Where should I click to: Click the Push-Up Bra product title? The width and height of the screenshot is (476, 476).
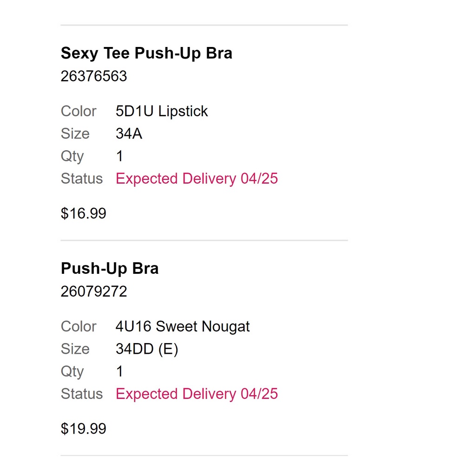click(109, 269)
